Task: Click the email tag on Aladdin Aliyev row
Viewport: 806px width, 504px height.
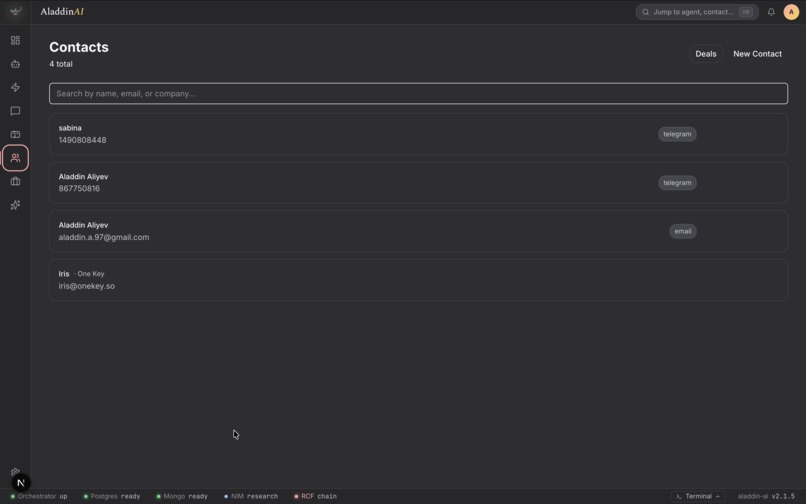Action: 683,231
